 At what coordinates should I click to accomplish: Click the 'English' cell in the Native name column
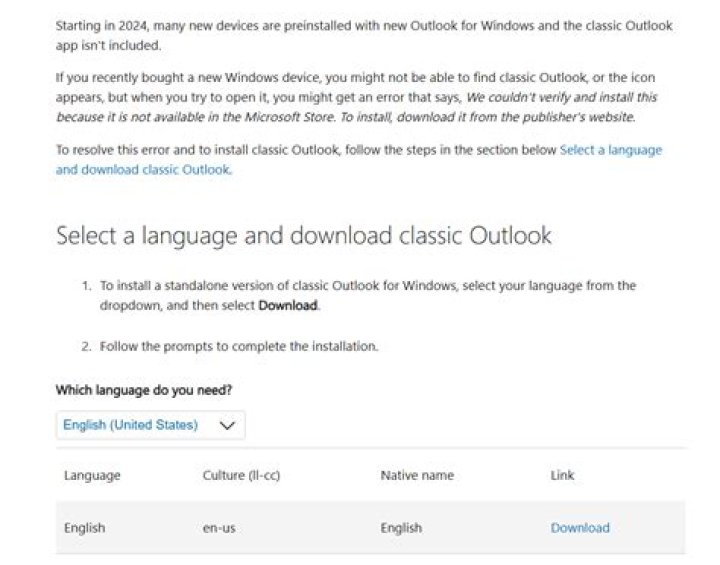401,528
